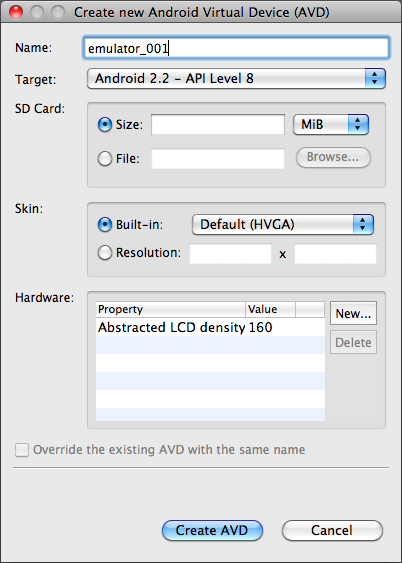Select the Resolution radio button
The height and width of the screenshot is (563, 402).
[105, 253]
